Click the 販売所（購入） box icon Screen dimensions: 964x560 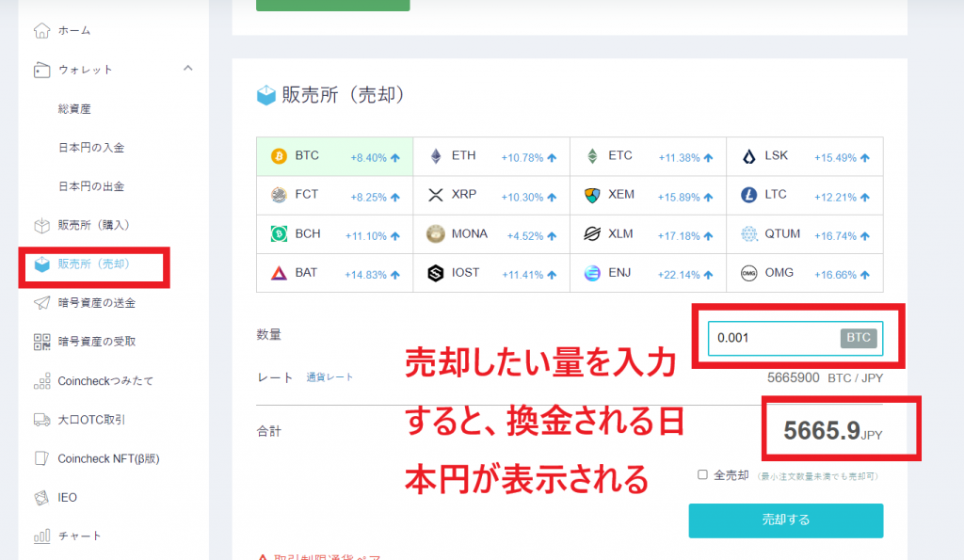(x=41, y=226)
